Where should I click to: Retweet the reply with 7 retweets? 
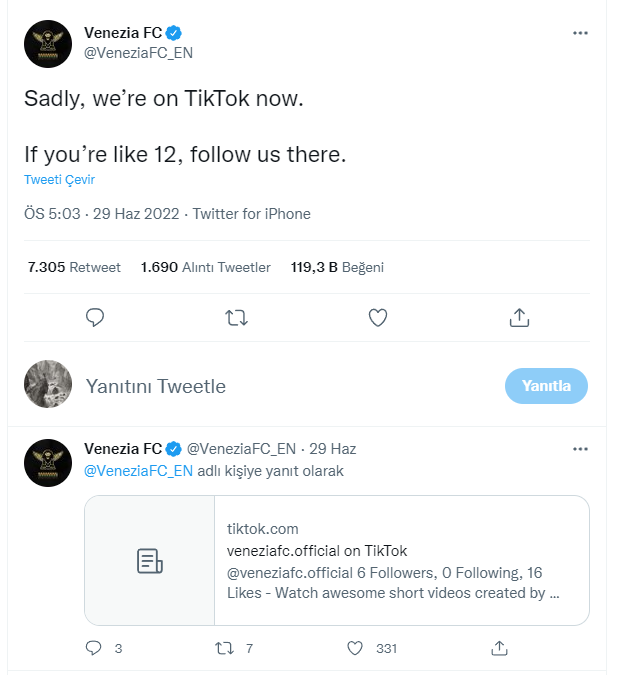point(225,648)
